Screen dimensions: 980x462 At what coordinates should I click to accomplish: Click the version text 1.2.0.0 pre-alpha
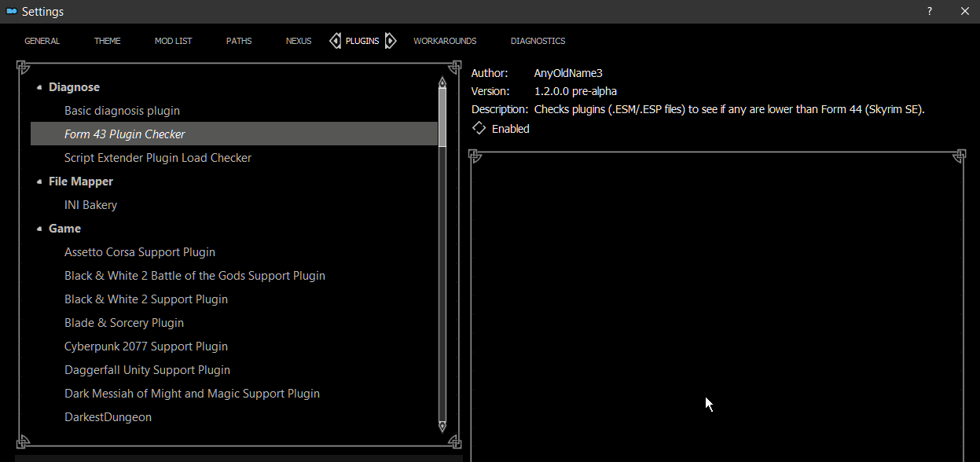(x=575, y=91)
